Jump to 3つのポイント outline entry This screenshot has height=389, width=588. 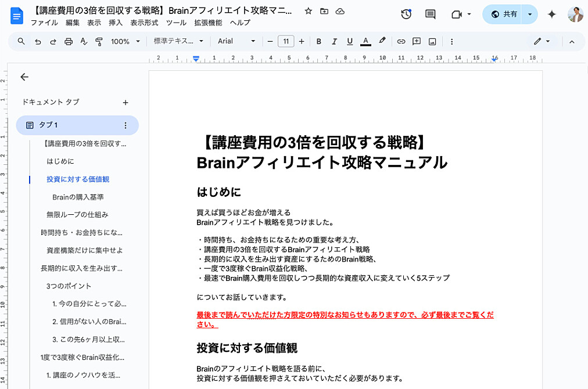(69, 286)
